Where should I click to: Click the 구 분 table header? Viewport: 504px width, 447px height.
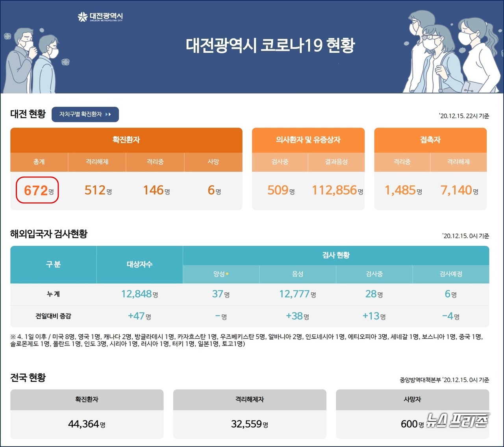point(53,264)
